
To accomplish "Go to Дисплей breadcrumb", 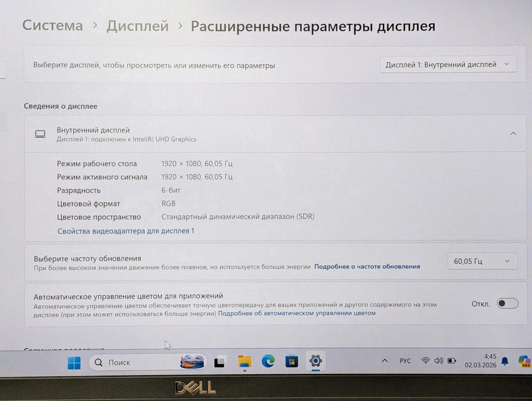I will coord(138,26).
